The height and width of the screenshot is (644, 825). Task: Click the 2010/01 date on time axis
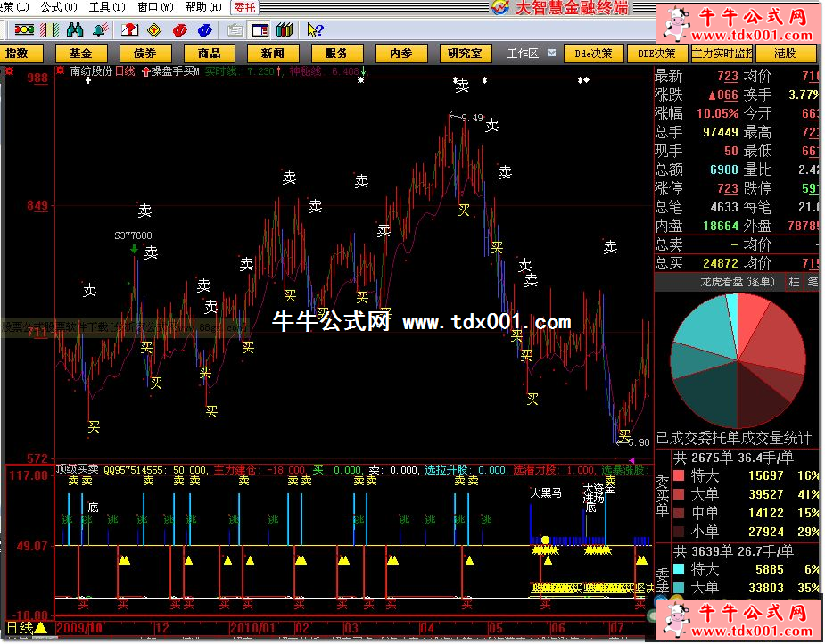tap(253, 628)
